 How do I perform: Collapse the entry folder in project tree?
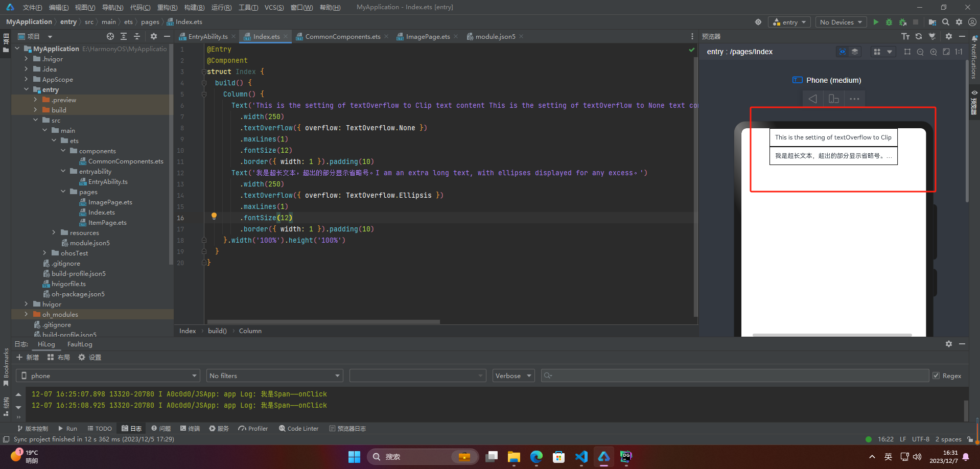pos(26,89)
